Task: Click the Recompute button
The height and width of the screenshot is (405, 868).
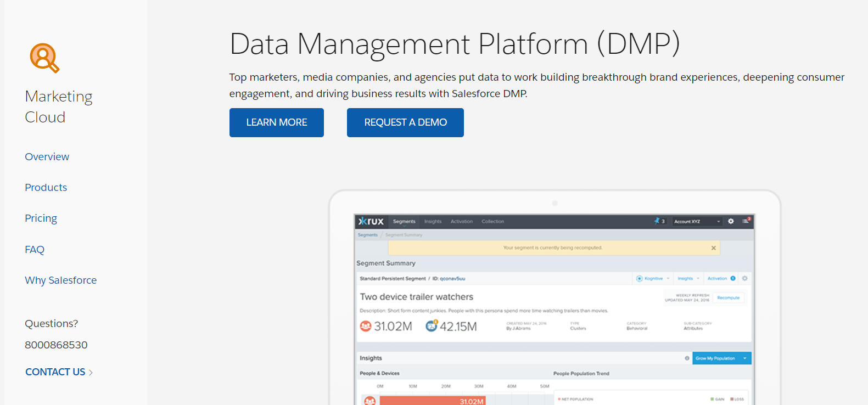Action: [x=729, y=298]
